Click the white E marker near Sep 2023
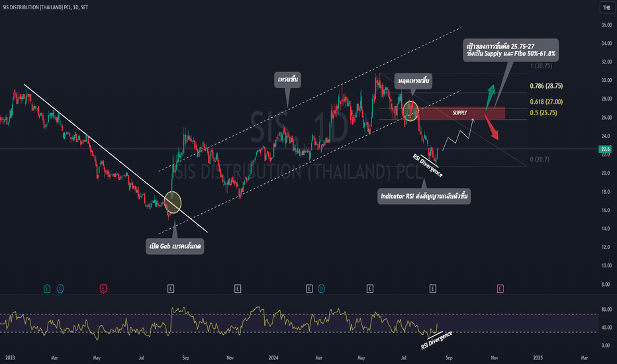Screen dimensions: 617x364 point(171,289)
